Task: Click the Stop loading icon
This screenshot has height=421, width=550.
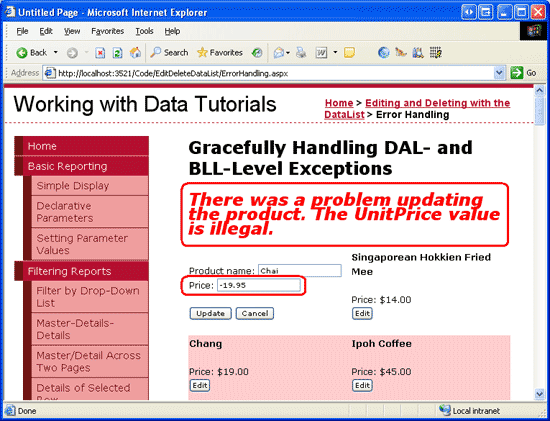Action: point(100,53)
